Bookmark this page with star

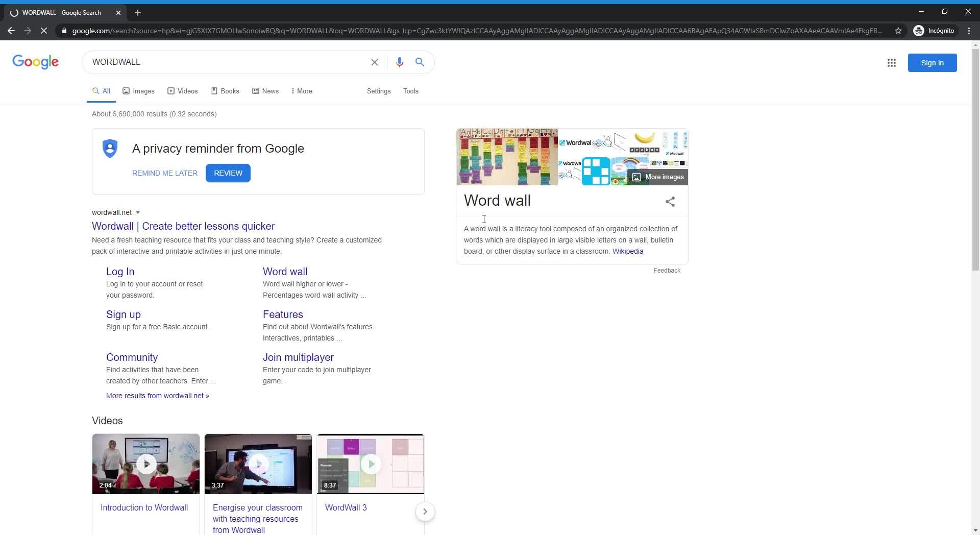pos(898,31)
